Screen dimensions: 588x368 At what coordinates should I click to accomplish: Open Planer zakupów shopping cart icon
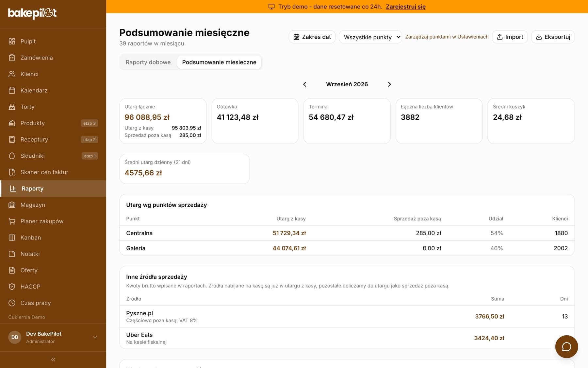tap(12, 221)
